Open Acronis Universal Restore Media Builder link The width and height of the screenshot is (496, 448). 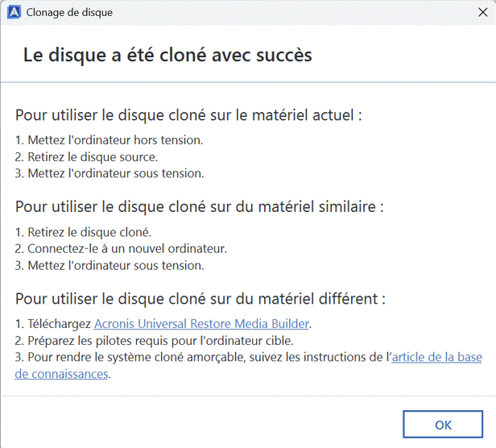tap(201, 324)
